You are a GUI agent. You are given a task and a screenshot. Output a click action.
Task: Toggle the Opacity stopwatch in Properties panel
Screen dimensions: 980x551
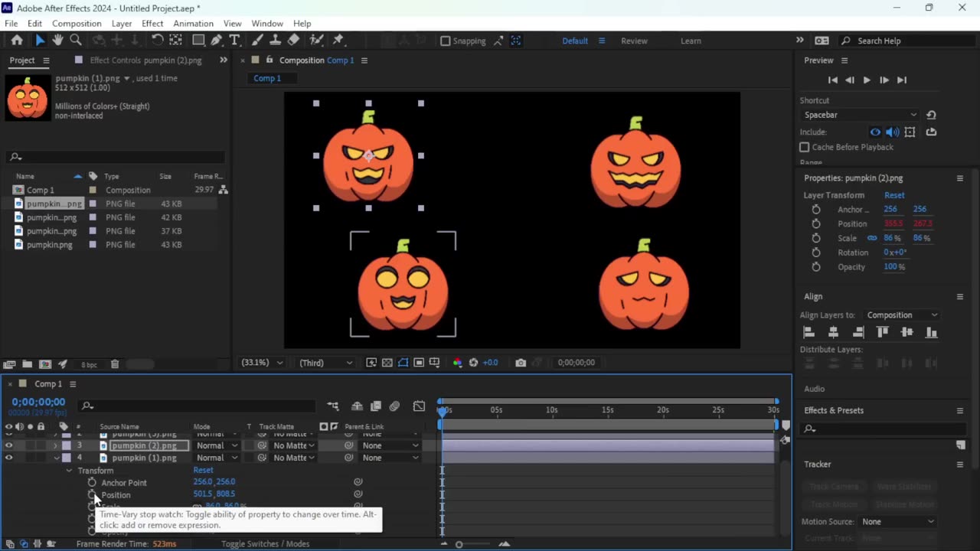(816, 267)
